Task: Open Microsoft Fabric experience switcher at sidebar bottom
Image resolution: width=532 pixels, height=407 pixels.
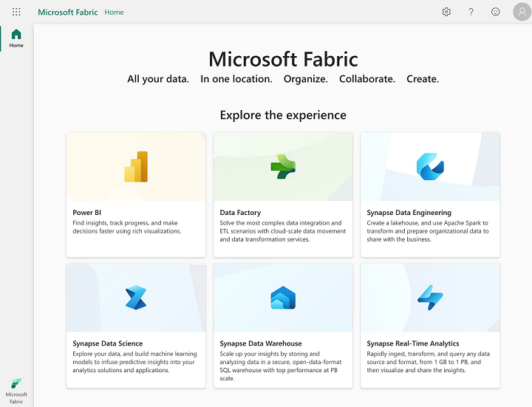Action: point(16,391)
